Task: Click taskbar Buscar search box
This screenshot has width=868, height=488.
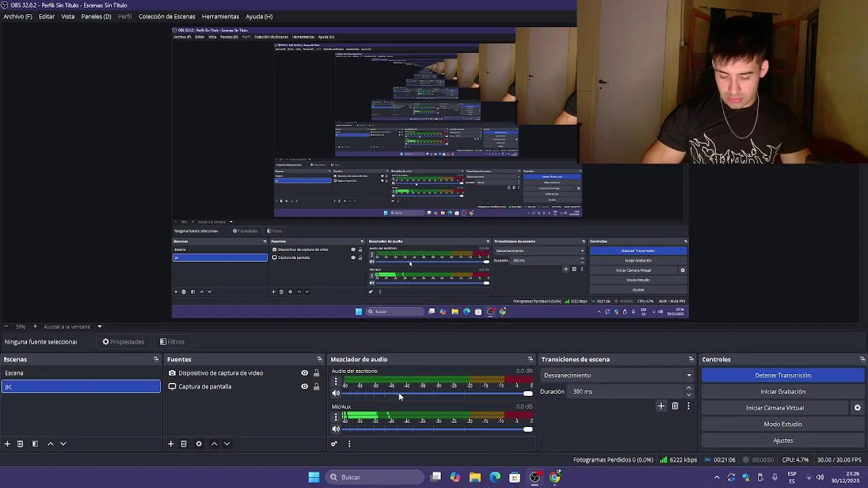Action: coord(374,477)
